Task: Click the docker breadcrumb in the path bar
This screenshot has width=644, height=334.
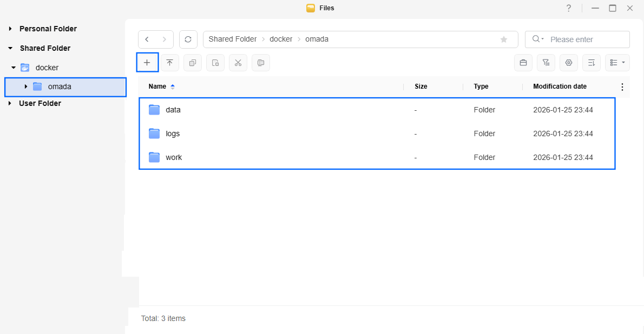Action: click(x=281, y=39)
